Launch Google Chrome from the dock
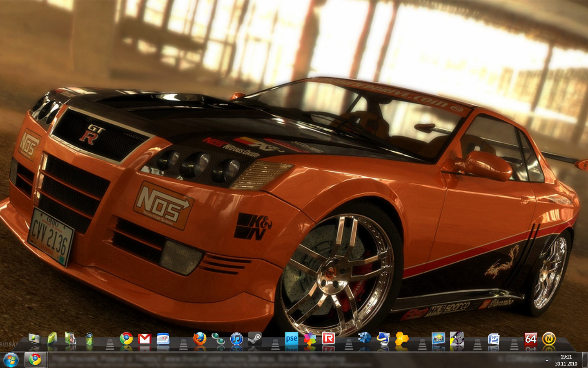This screenshot has width=588, height=368. tap(126, 339)
